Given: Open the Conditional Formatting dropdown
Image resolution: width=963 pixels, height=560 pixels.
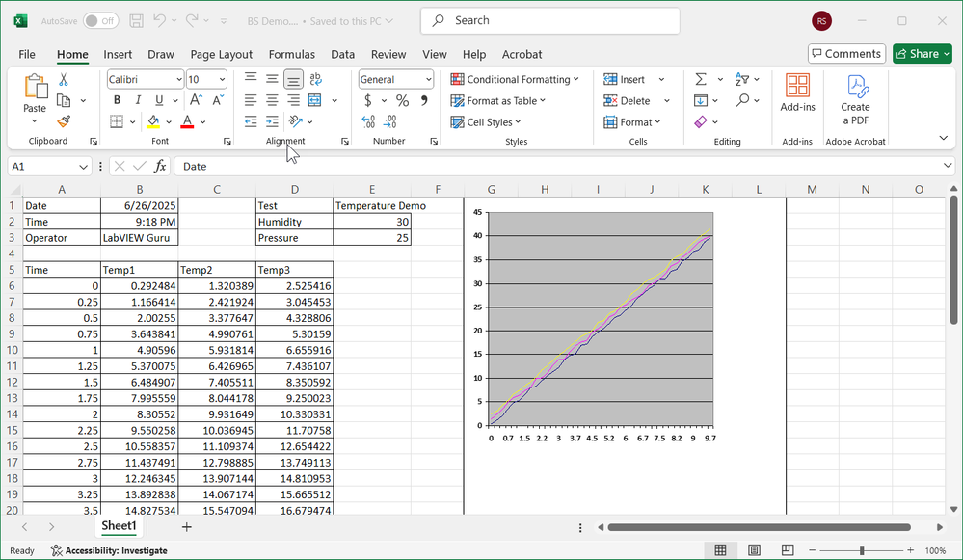Looking at the screenshot, I should tap(515, 80).
